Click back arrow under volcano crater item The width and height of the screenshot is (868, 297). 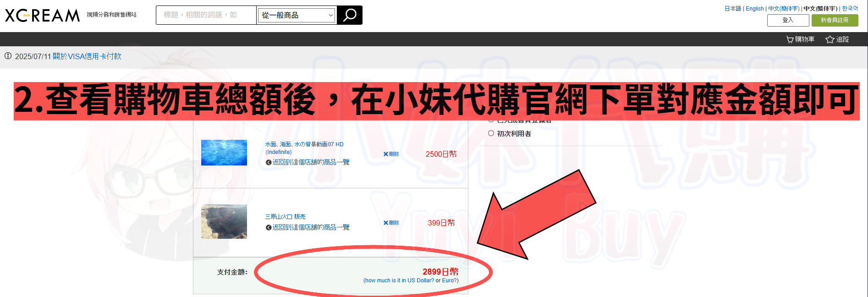pyautogui.click(x=269, y=227)
